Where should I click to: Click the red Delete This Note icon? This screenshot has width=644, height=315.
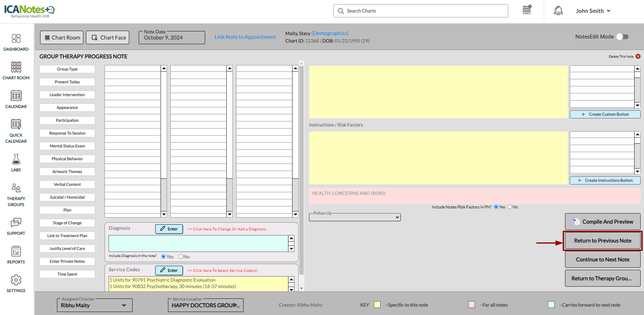point(638,57)
